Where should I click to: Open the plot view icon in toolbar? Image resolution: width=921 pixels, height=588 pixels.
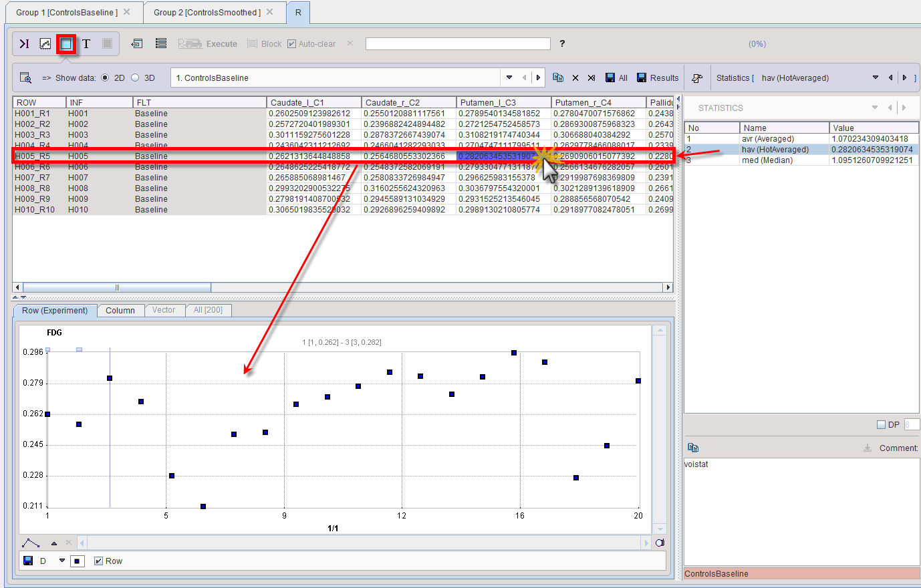click(45, 43)
